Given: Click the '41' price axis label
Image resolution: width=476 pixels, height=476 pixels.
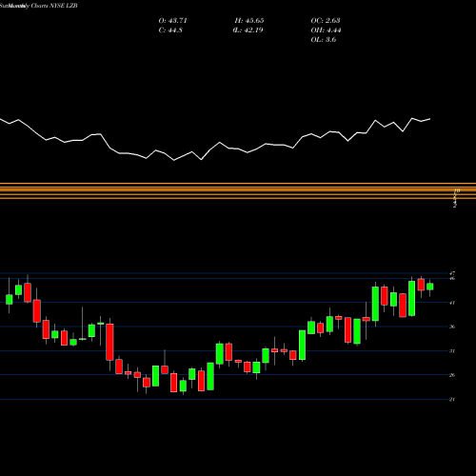Looking at the screenshot, I should coord(452,303).
